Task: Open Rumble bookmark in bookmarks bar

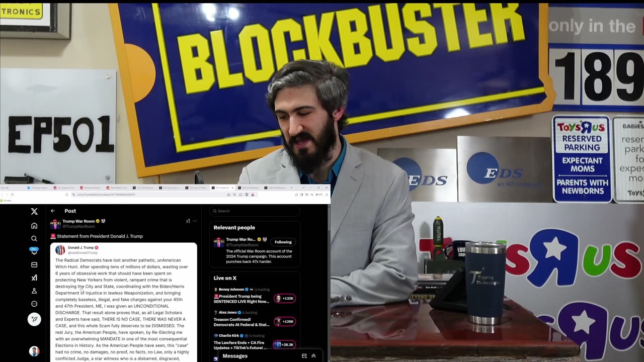Action: 6,201
